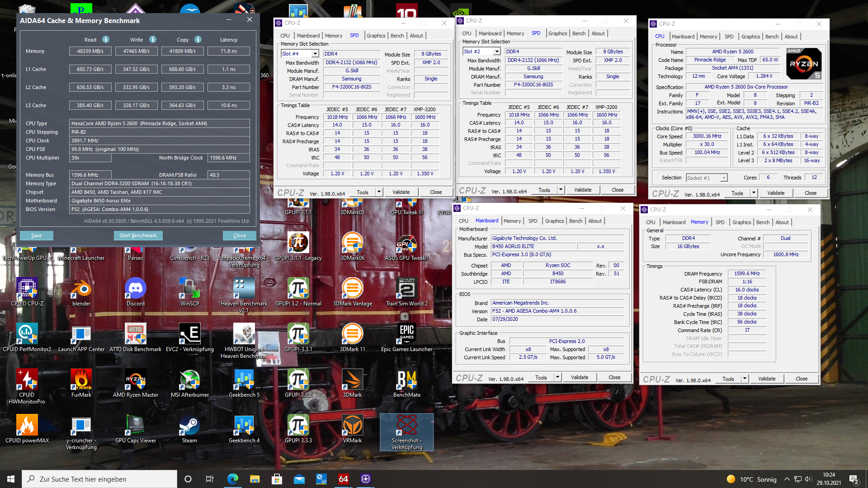Viewport: 868px width, 488px height.
Task: Open the Slot #4 memory slot dropdown
Action: coord(315,54)
